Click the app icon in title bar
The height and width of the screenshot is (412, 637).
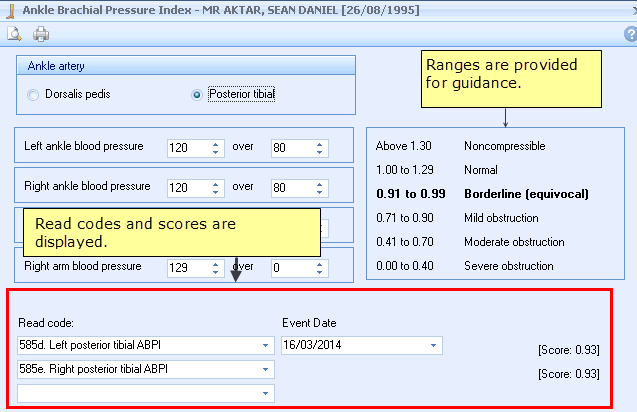[9, 10]
